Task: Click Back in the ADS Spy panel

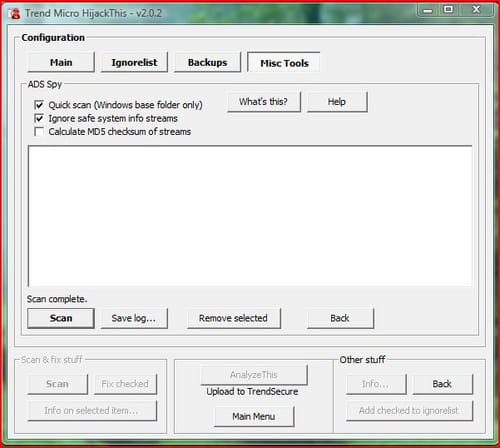Action: (340, 318)
